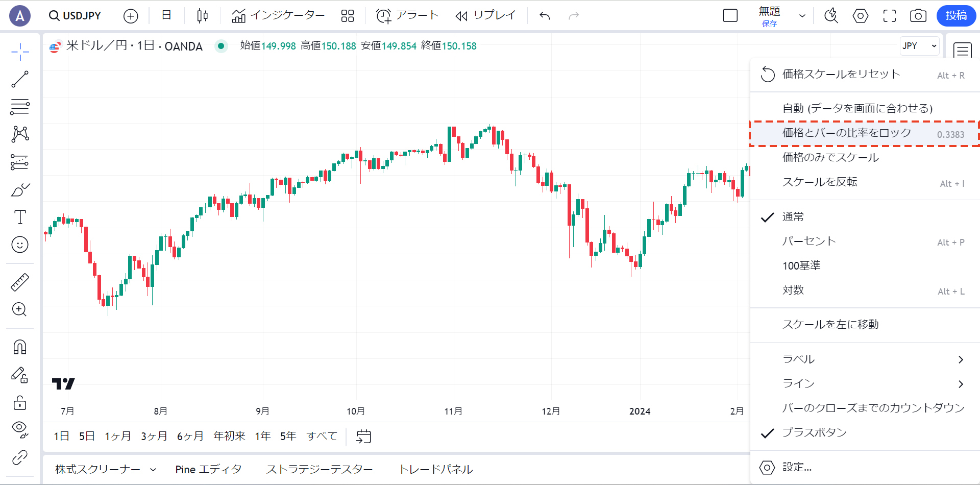Open the Fibonacci/horizontal lines tool
Viewport: 980px width, 485px height.
20,107
